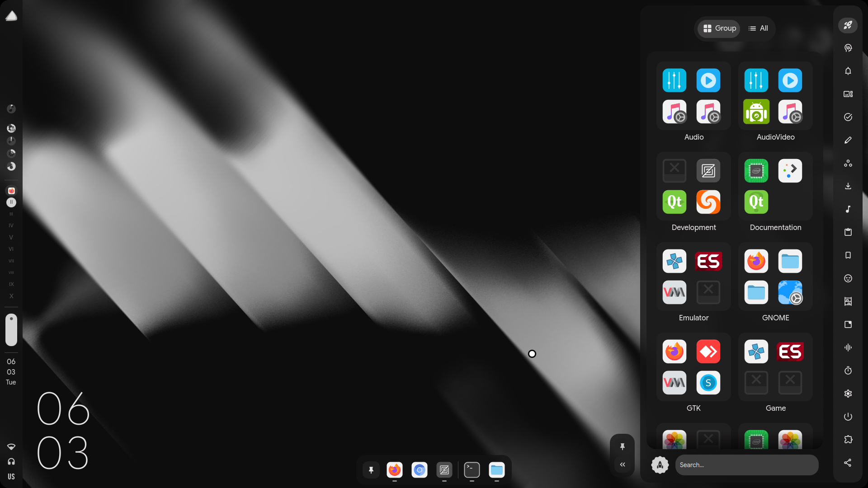The image size is (868, 488).
Task: Open the emoji picker in the sidebar
Action: pyautogui.click(x=848, y=278)
